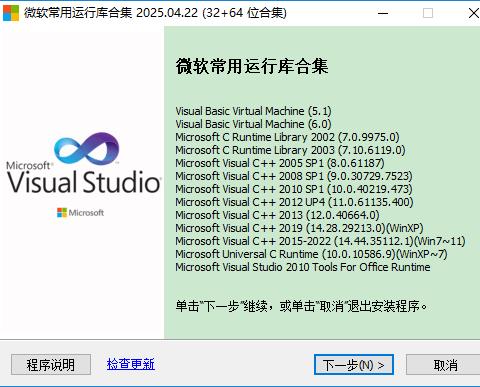480x387 pixels.
Task: Select the Visual C++ 2013 line
Action: [x=277, y=215]
